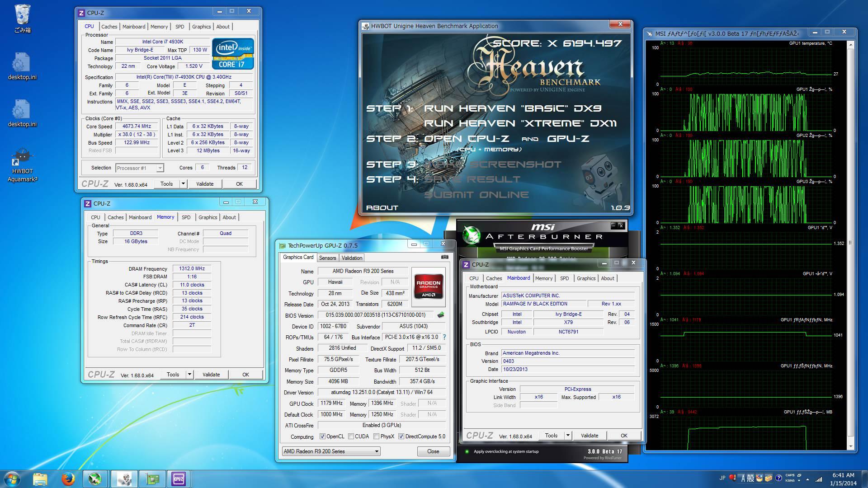Launch Firefox from the taskbar
868x488 pixels.
68,479
